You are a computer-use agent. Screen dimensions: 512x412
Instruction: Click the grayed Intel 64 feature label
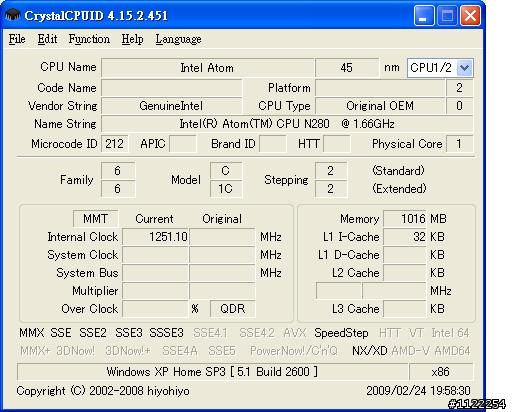click(x=450, y=333)
